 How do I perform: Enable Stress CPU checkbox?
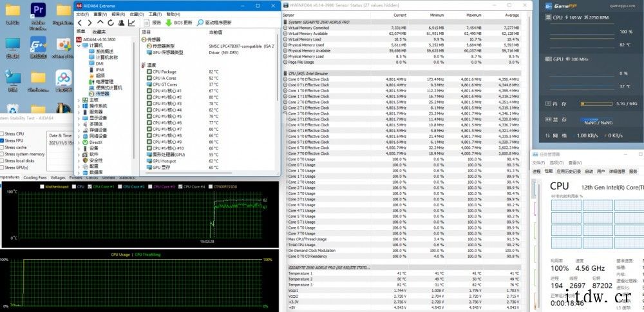2,134
